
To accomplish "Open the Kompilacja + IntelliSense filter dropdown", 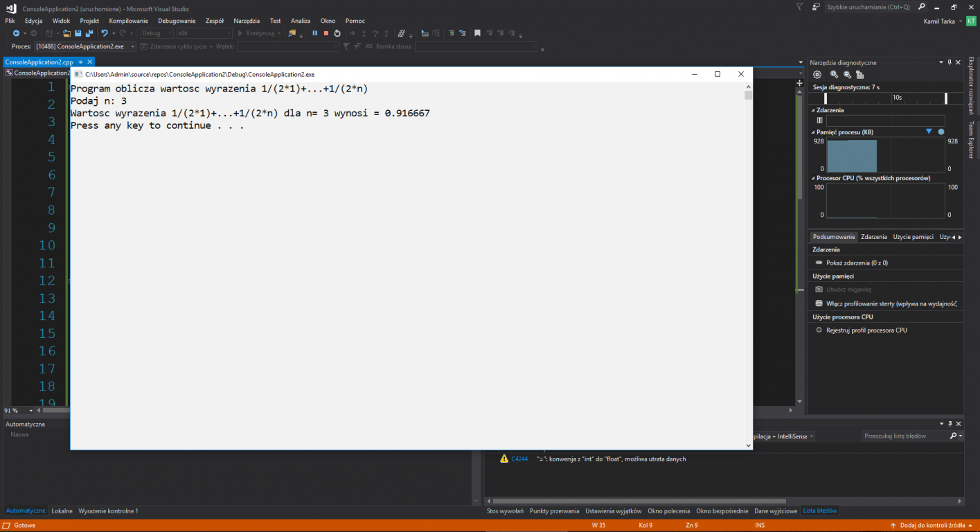I will [x=784, y=436].
